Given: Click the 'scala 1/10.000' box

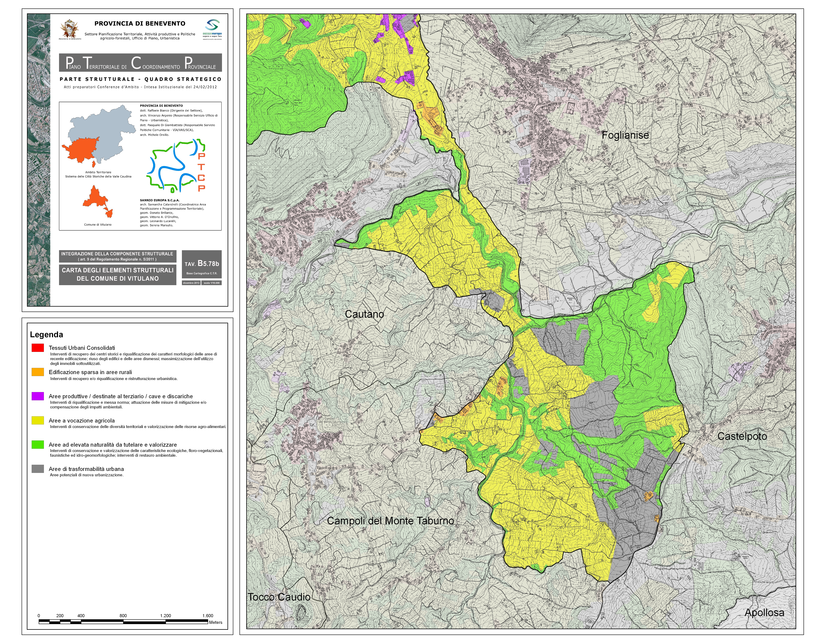Looking at the screenshot, I should pyautogui.click(x=212, y=283).
